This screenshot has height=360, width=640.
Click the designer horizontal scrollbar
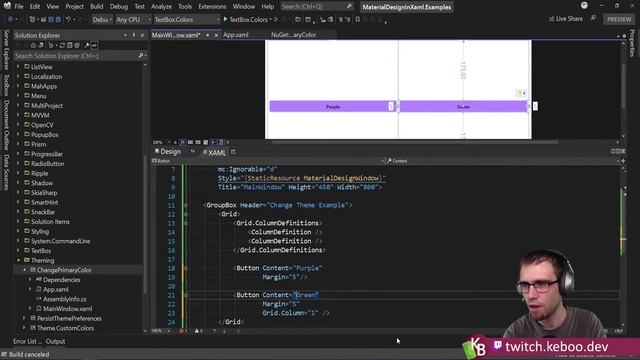click(414, 142)
